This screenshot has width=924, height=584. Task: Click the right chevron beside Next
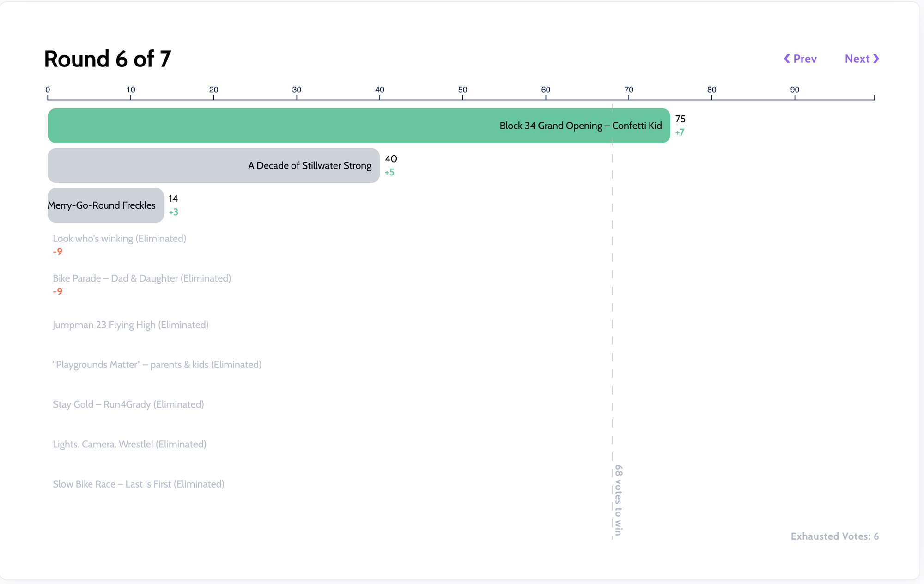tap(876, 59)
